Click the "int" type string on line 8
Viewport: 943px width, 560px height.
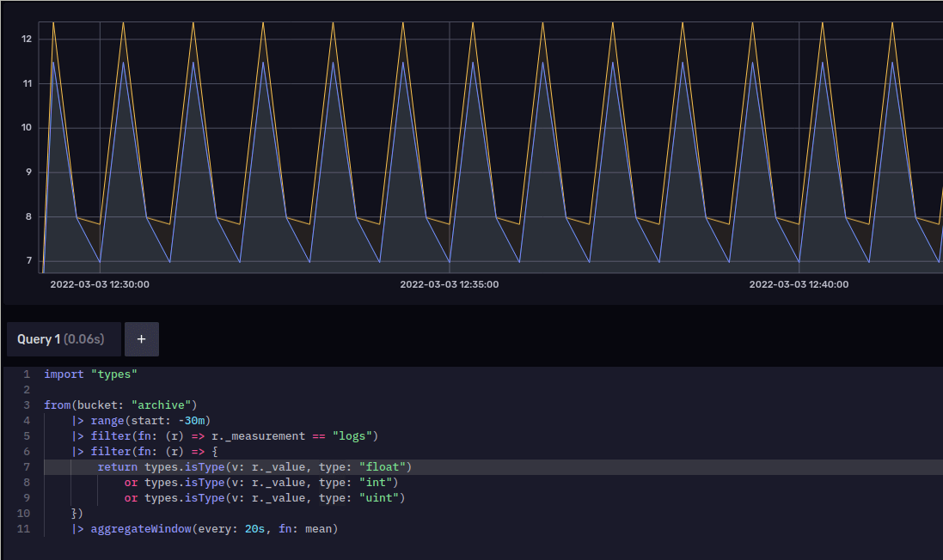pos(378,482)
